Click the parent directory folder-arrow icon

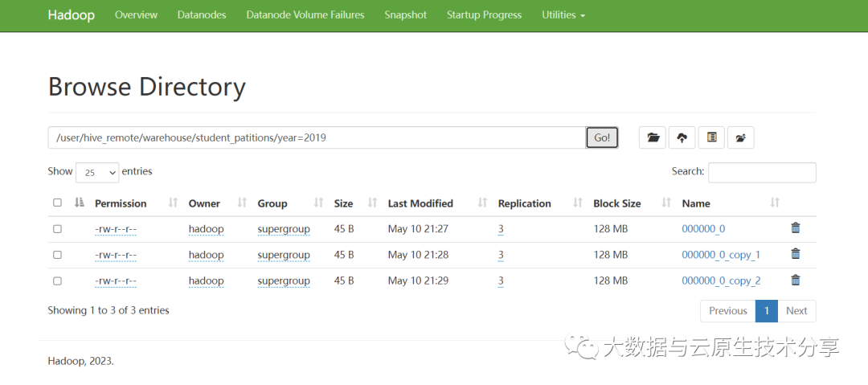pyautogui.click(x=740, y=137)
